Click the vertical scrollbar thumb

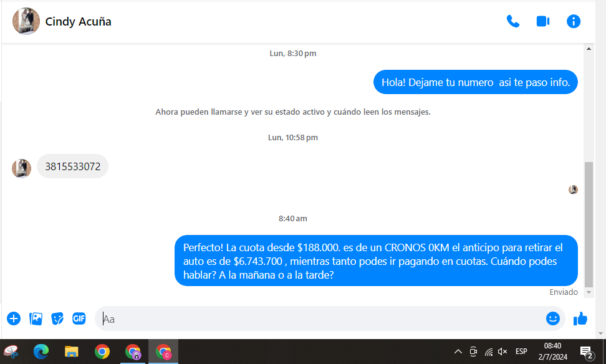click(589, 221)
